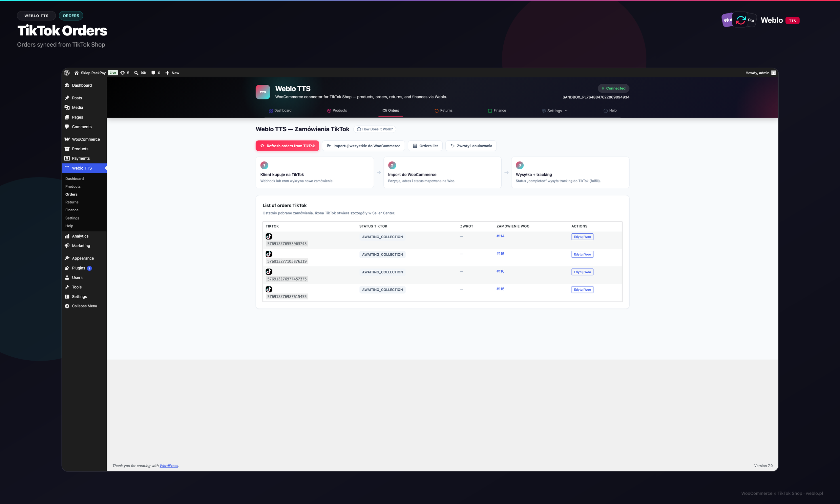Click the Collapse Menu arrow icon
Image resolution: width=840 pixels, height=504 pixels.
pos(67,306)
